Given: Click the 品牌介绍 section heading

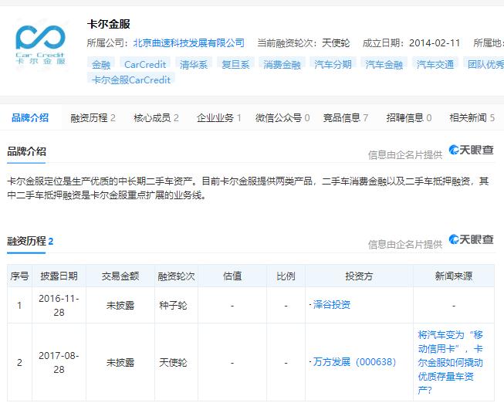Looking at the screenshot, I should coord(27,151).
